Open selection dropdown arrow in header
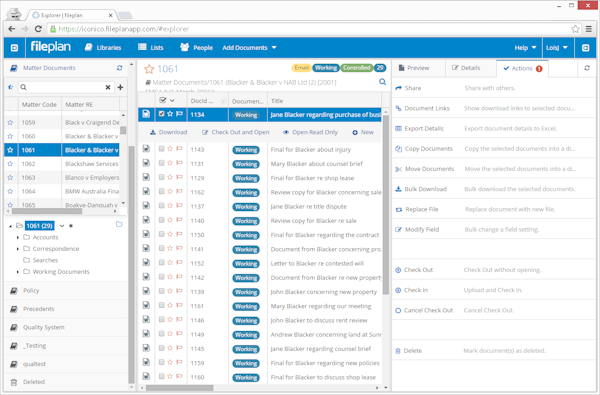Viewport: 600px width, 395px height. pos(172,100)
